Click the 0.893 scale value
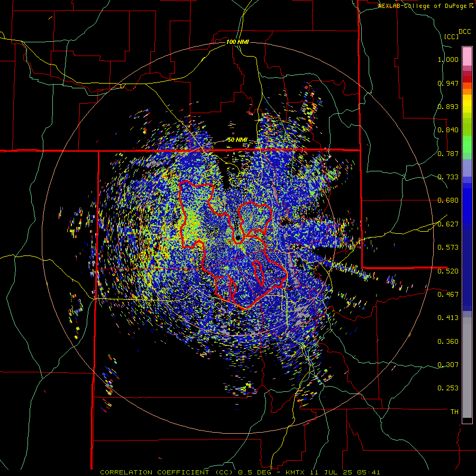The image size is (476, 476). (x=448, y=106)
